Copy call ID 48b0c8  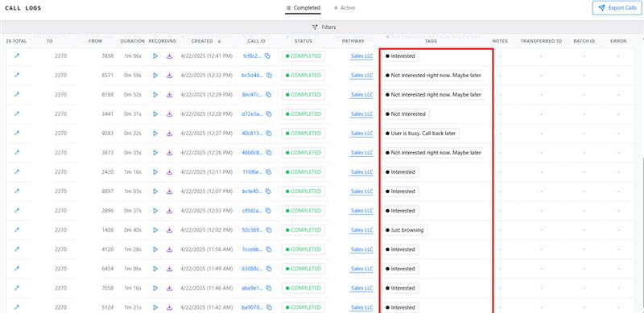[269, 152]
